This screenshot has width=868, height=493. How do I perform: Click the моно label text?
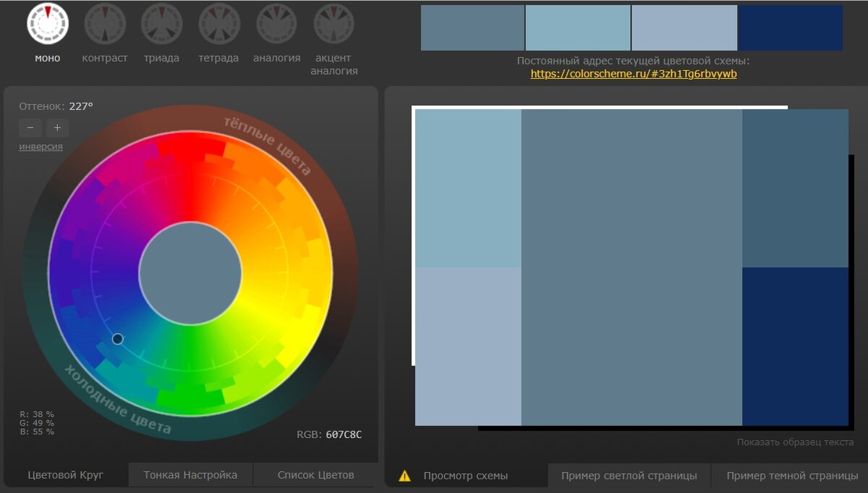48,58
